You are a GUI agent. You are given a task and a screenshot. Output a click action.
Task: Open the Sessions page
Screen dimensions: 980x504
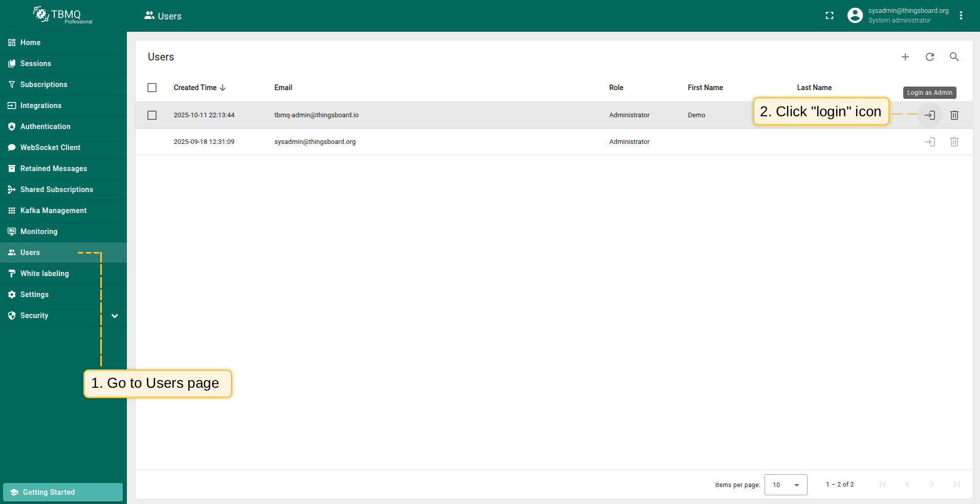(x=36, y=64)
